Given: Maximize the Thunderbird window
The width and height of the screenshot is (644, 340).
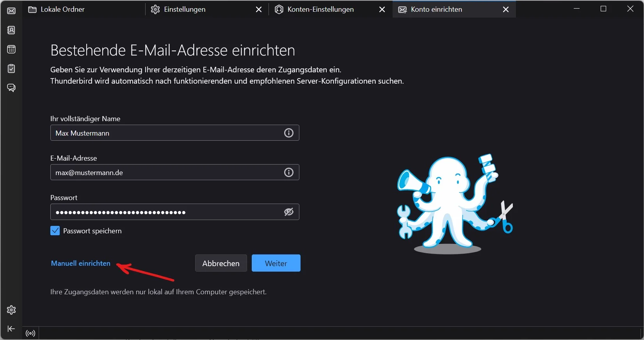Looking at the screenshot, I should (603, 9).
